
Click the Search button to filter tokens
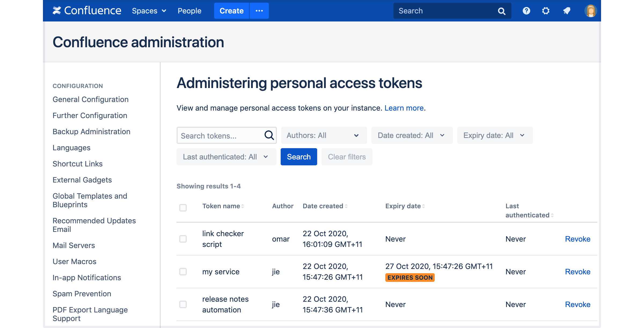[x=298, y=156]
